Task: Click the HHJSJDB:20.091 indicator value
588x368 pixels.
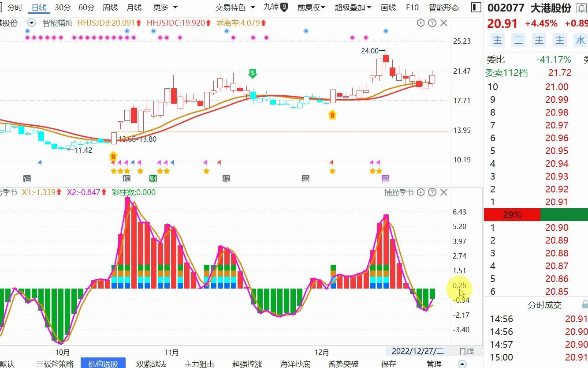Action: (109, 23)
